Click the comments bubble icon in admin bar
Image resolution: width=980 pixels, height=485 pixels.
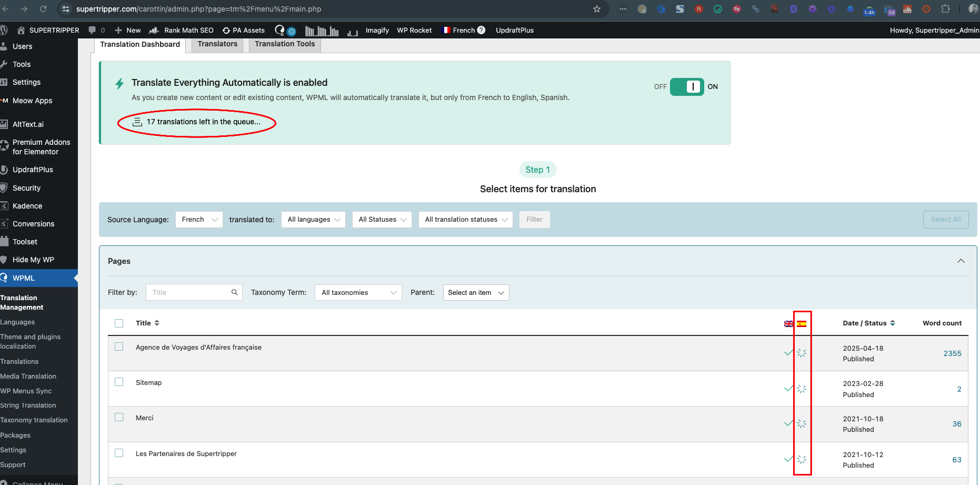coord(93,30)
